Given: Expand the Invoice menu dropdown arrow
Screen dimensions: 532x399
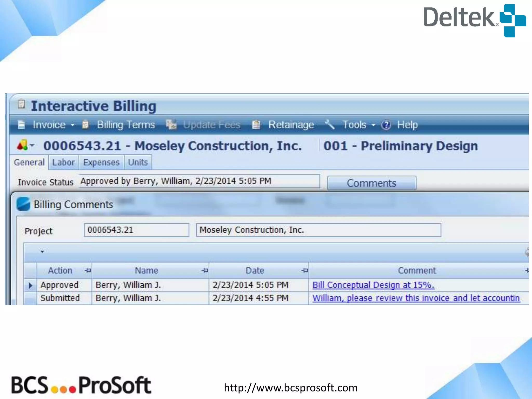Looking at the screenshot, I should tap(73, 125).
